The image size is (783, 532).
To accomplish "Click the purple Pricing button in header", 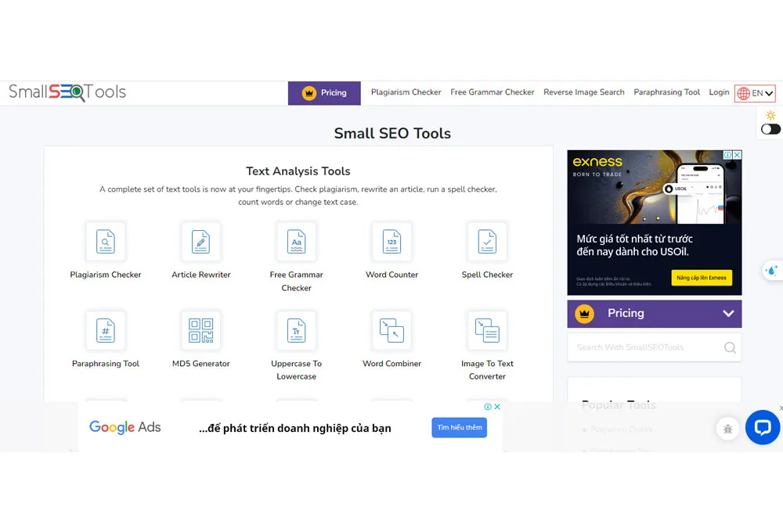I will (324, 93).
